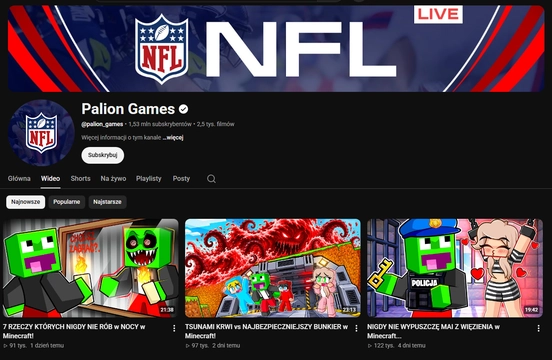Screen dimensions: 552x360
Task: Click the round NFL channel avatar
Action: (x=41, y=133)
